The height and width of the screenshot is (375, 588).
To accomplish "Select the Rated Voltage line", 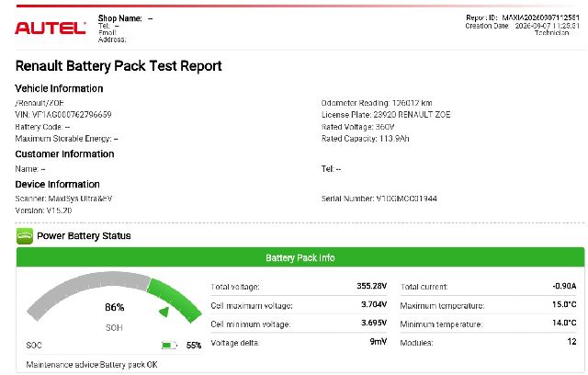I will tap(357, 127).
